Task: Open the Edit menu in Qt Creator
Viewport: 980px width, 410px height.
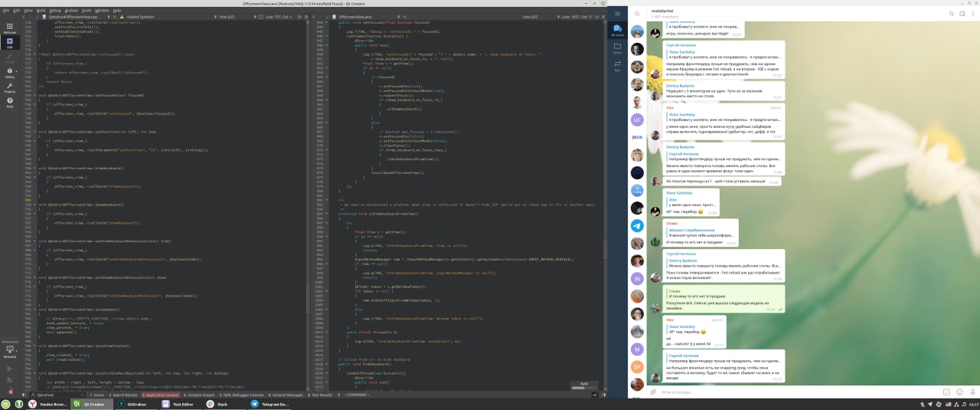Action: coord(15,11)
